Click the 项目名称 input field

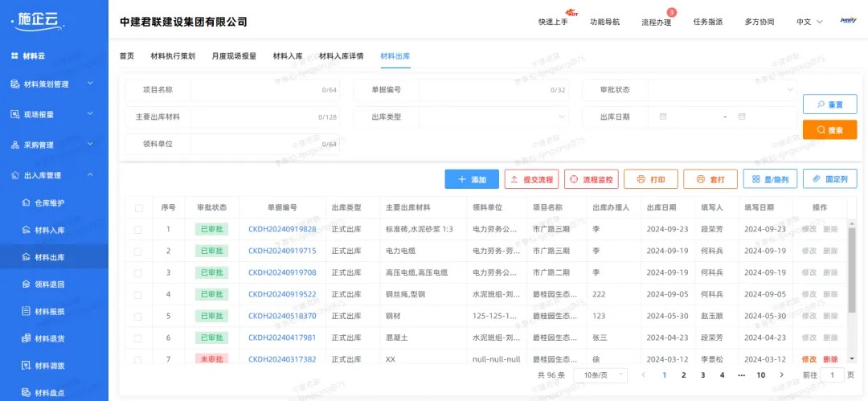[x=256, y=89]
